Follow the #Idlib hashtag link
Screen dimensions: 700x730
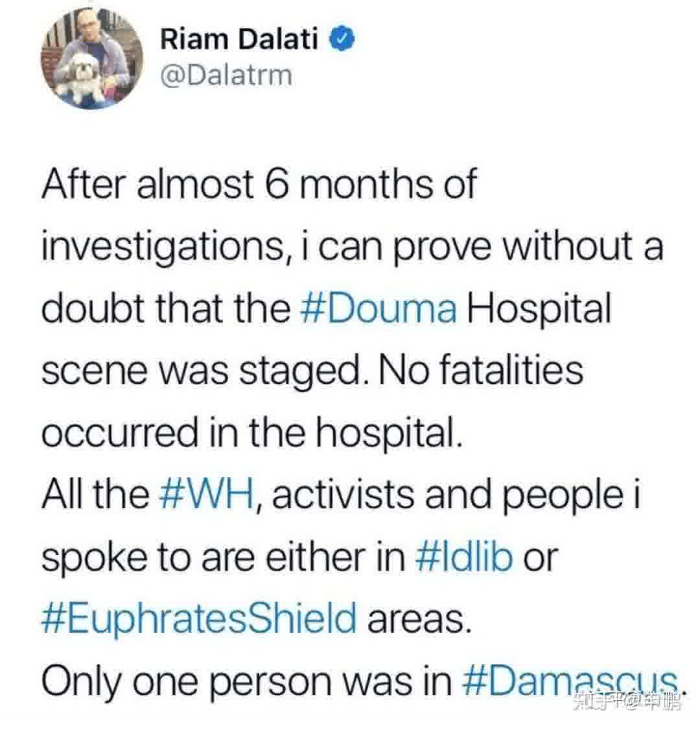[x=464, y=557]
